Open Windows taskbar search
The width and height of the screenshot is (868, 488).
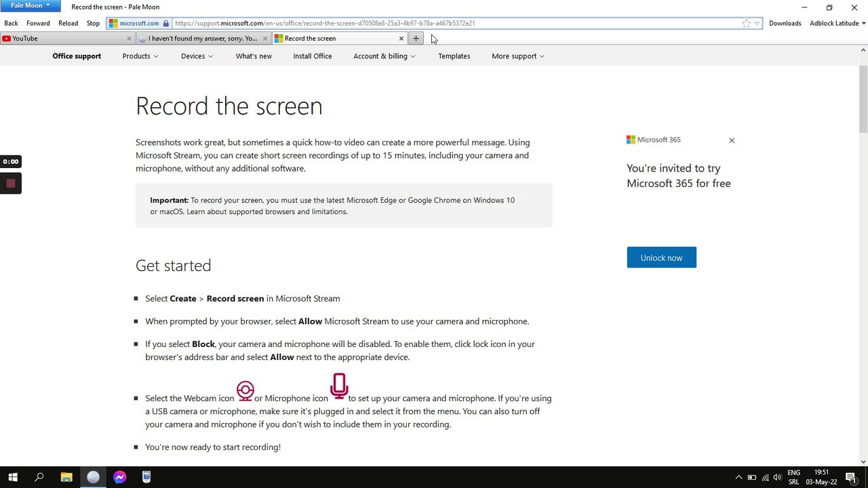click(x=39, y=477)
